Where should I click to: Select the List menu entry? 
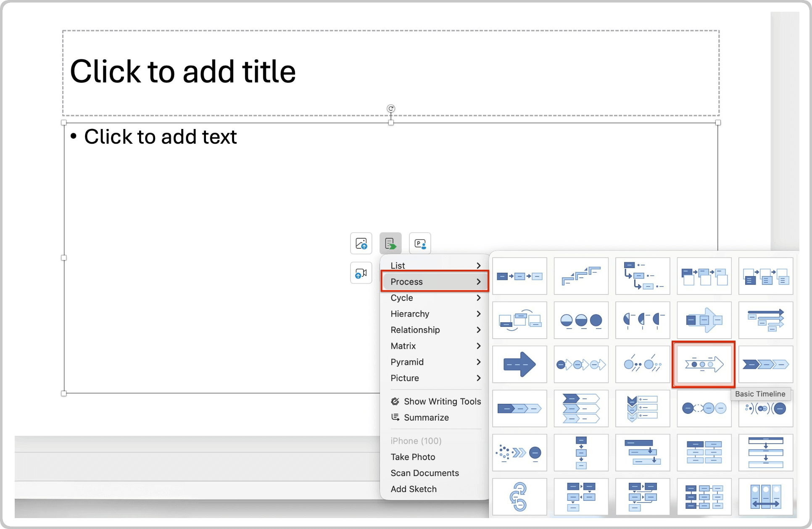point(398,265)
